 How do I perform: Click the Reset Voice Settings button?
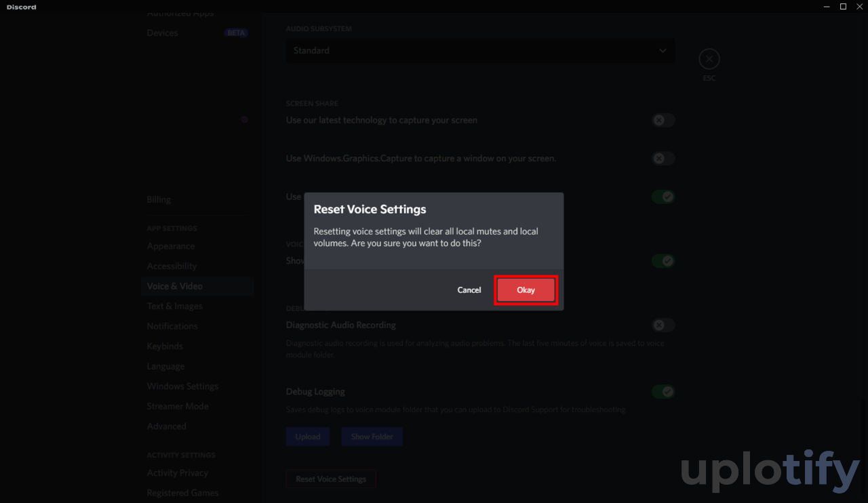[331, 479]
